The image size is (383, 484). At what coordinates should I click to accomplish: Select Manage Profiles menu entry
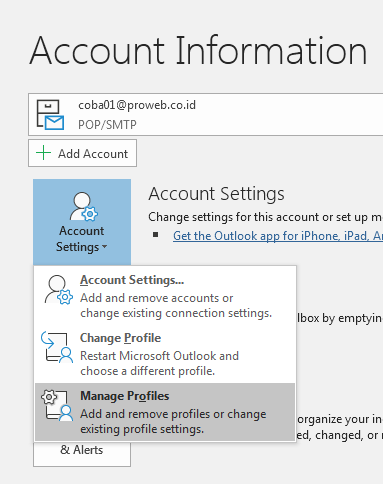(x=165, y=412)
